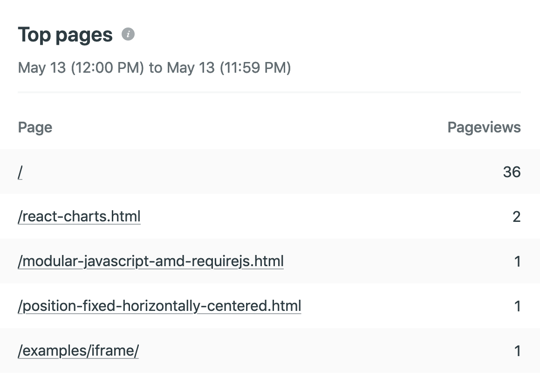Select the /react-charts.html row
540x392 pixels.
pos(270,216)
